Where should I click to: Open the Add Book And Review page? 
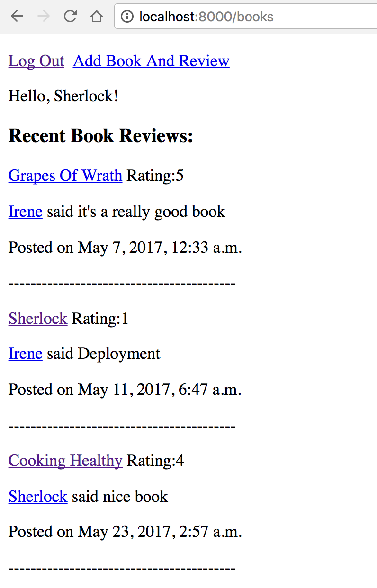pyautogui.click(x=151, y=61)
